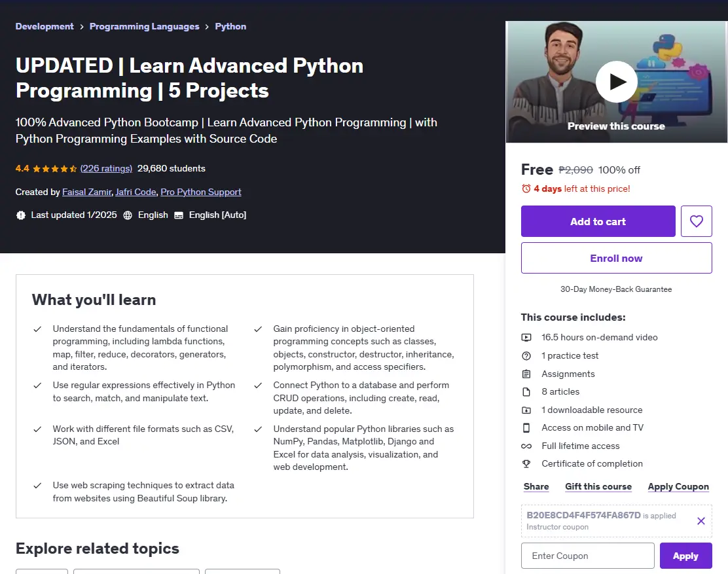This screenshot has width=728, height=574.
Task: Click the 100% off discount text
Action: click(x=619, y=170)
